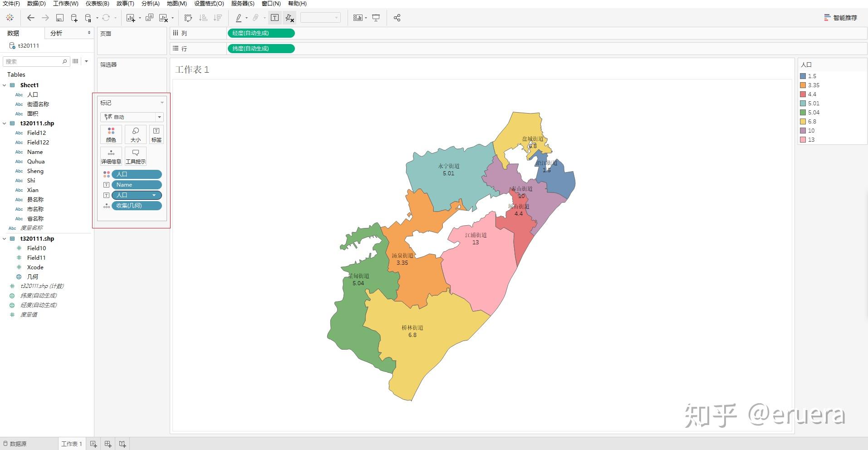
Task: Save the workbook with the floppy icon
Action: [59, 18]
